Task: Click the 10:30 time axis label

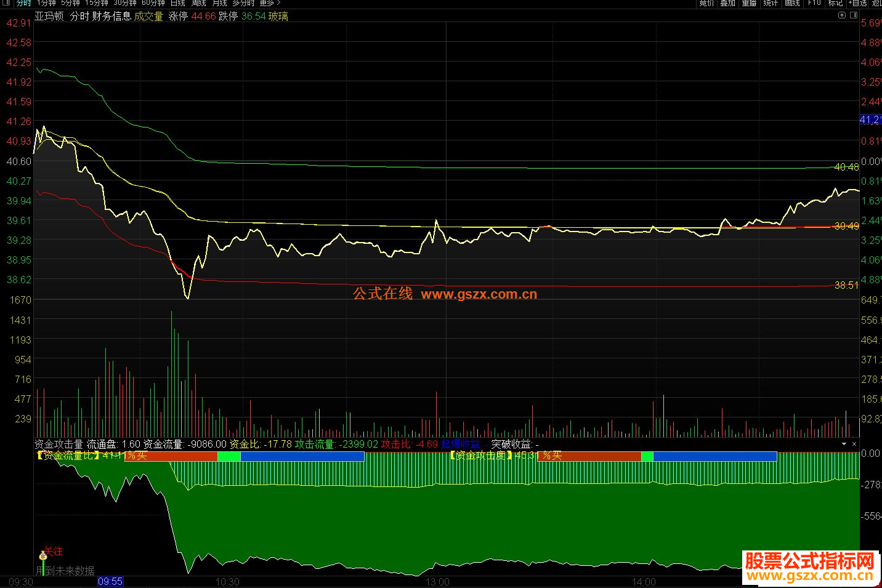Action: tap(227, 582)
